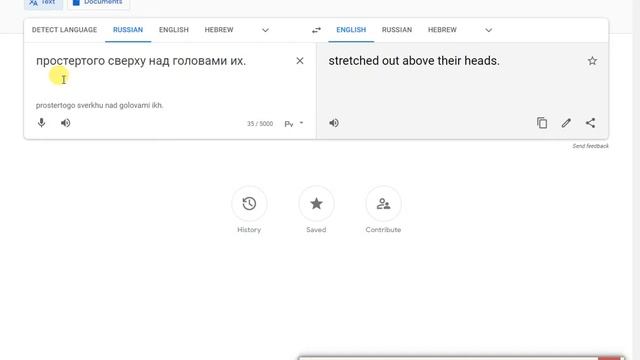Switch to Text translation mode

43,2
